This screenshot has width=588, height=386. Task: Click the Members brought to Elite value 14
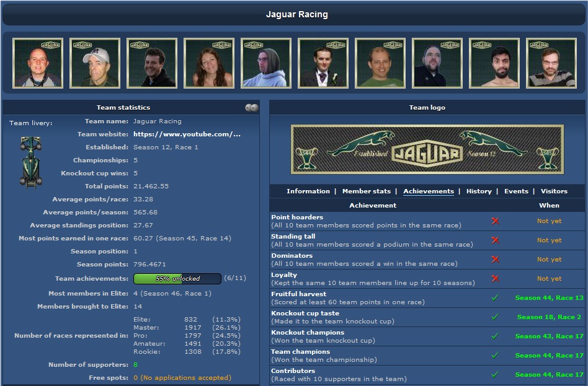[x=138, y=307]
